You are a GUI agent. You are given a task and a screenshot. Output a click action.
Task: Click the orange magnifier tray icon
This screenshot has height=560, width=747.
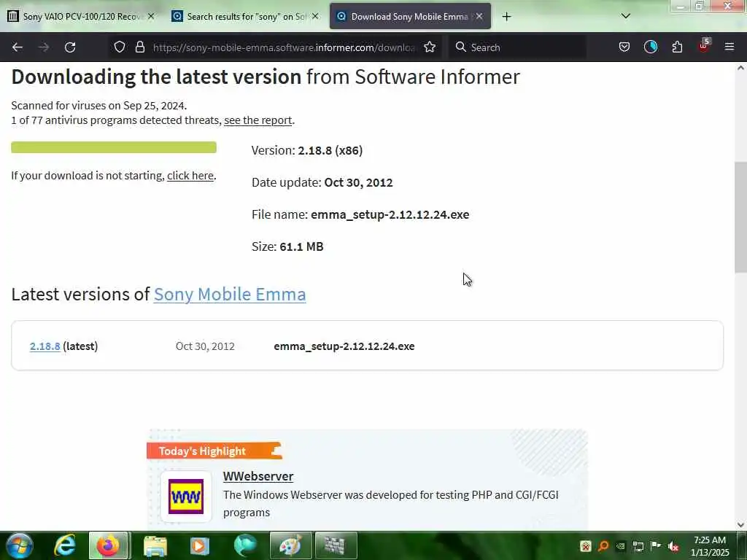click(x=603, y=546)
